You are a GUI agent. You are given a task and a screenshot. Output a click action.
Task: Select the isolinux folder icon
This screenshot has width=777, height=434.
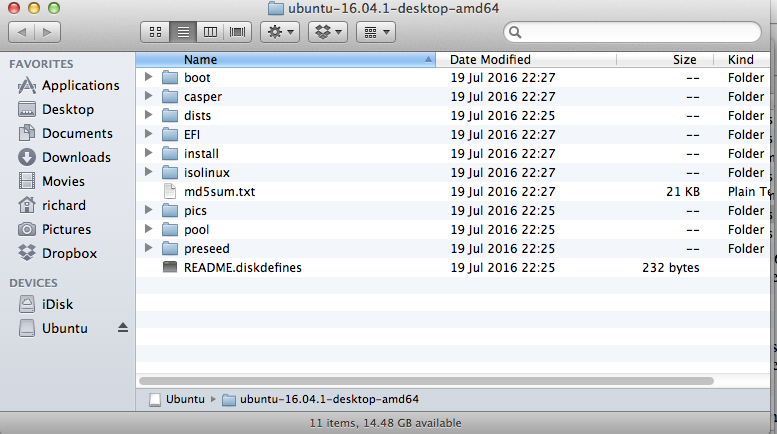coord(170,172)
